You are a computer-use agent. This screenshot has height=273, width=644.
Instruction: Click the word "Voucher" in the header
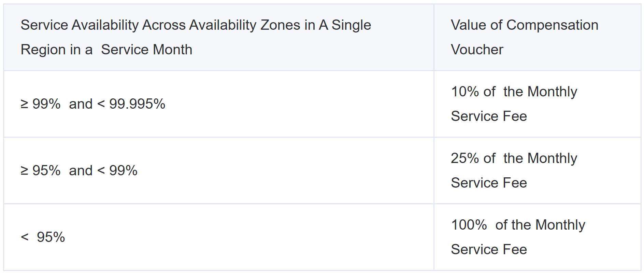477,50
